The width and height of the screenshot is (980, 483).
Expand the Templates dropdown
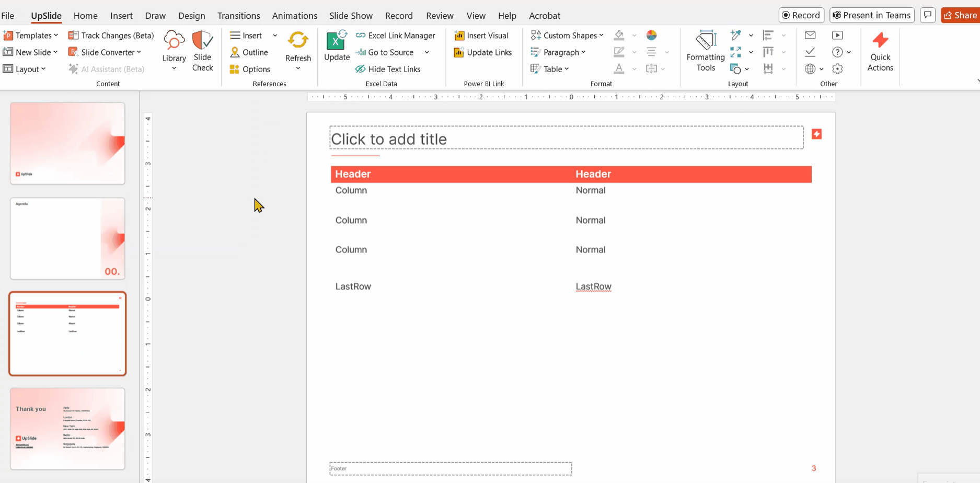tap(31, 36)
